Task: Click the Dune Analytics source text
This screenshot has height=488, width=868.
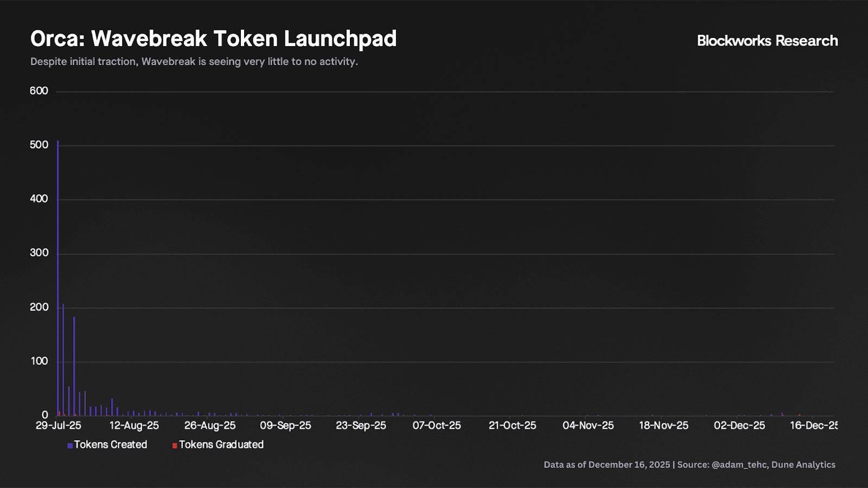Action: click(803, 465)
